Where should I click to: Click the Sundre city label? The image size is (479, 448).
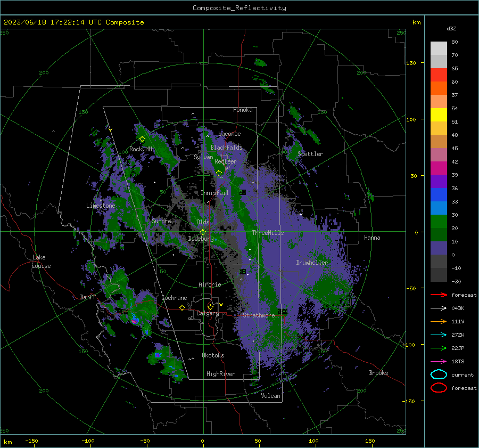pyautogui.click(x=161, y=221)
